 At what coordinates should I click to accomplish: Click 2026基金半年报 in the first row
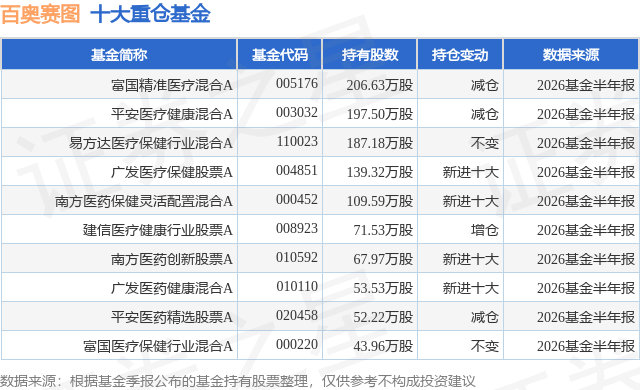point(586,85)
